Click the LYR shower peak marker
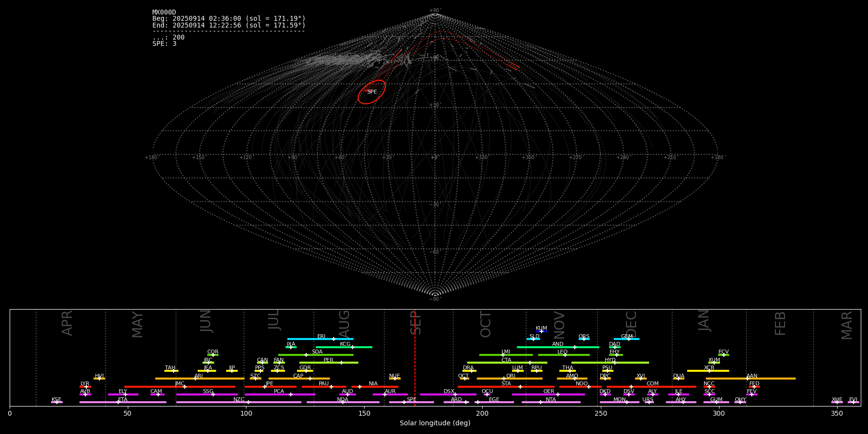 86,387
